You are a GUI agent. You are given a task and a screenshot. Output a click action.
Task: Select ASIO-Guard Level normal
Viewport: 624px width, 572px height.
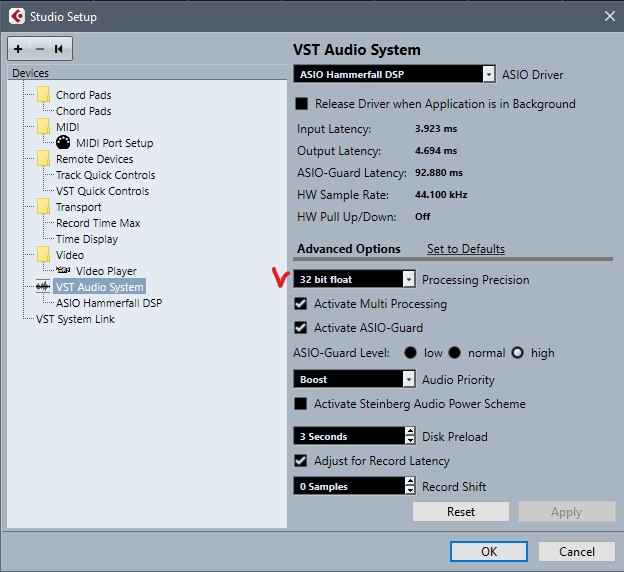454,353
